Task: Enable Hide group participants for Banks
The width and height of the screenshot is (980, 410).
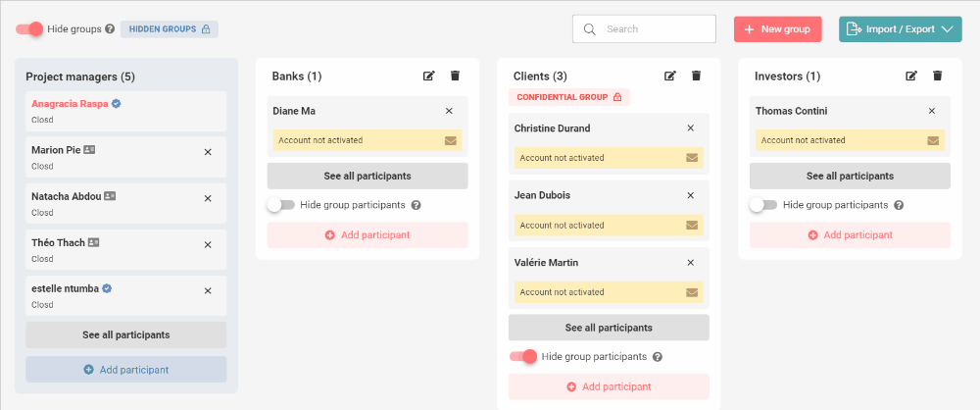Action: pos(281,205)
